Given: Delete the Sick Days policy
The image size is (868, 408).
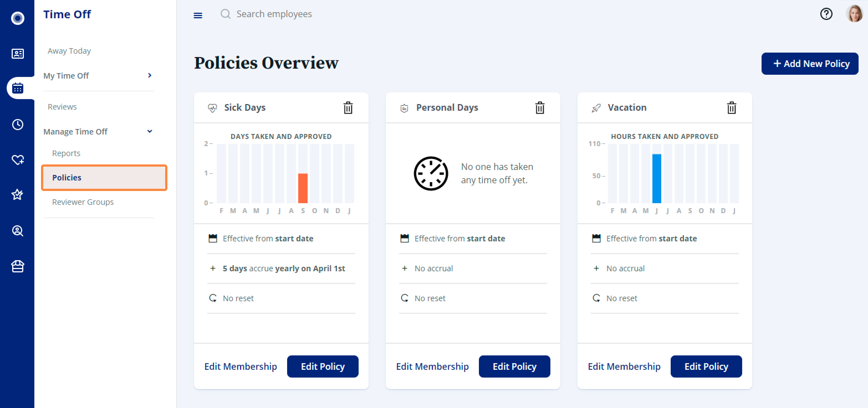Looking at the screenshot, I should [348, 108].
